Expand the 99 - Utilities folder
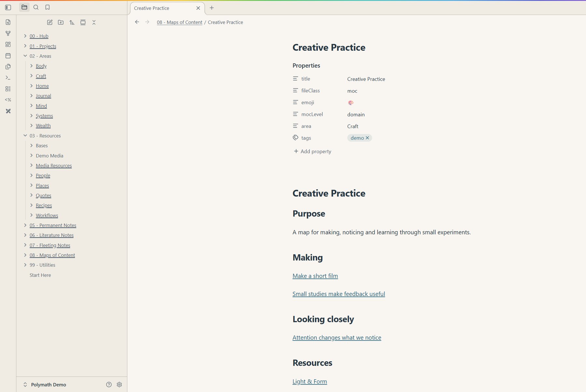This screenshot has width=586, height=392. [x=25, y=265]
